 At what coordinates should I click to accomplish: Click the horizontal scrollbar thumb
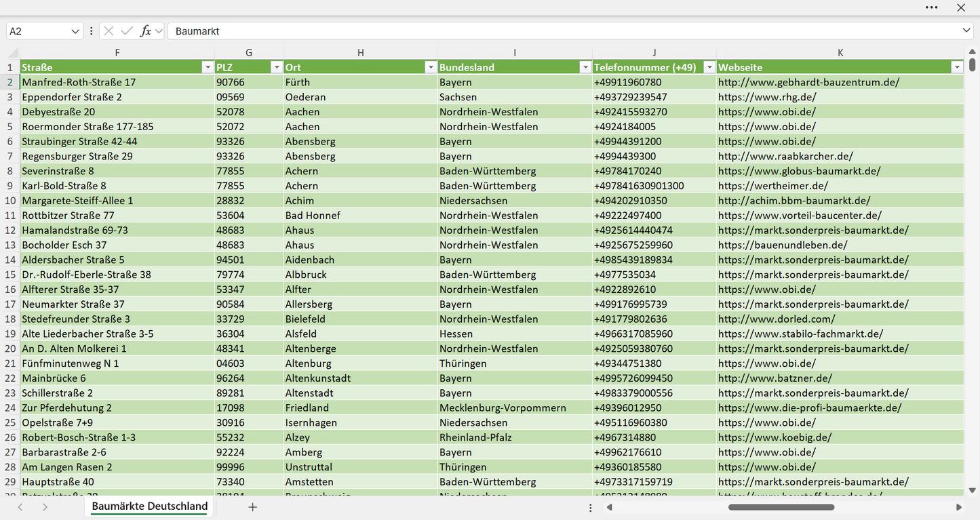[781, 507]
